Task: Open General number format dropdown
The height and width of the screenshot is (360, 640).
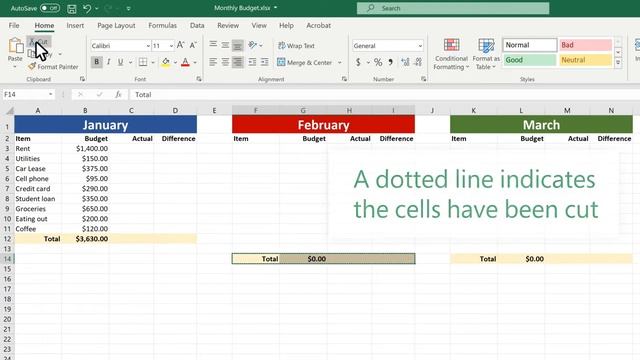Action: pyautogui.click(x=420, y=46)
